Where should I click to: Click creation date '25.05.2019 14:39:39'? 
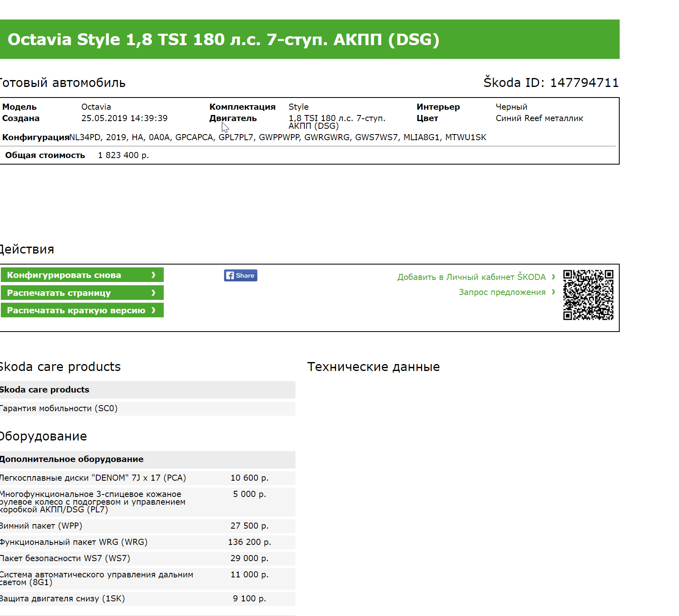(x=124, y=118)
